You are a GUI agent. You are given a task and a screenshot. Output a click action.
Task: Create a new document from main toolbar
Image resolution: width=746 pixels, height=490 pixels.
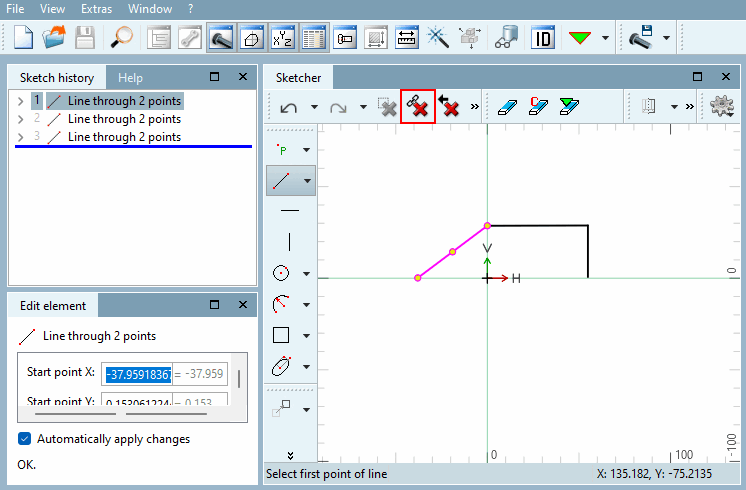(23, 38)
